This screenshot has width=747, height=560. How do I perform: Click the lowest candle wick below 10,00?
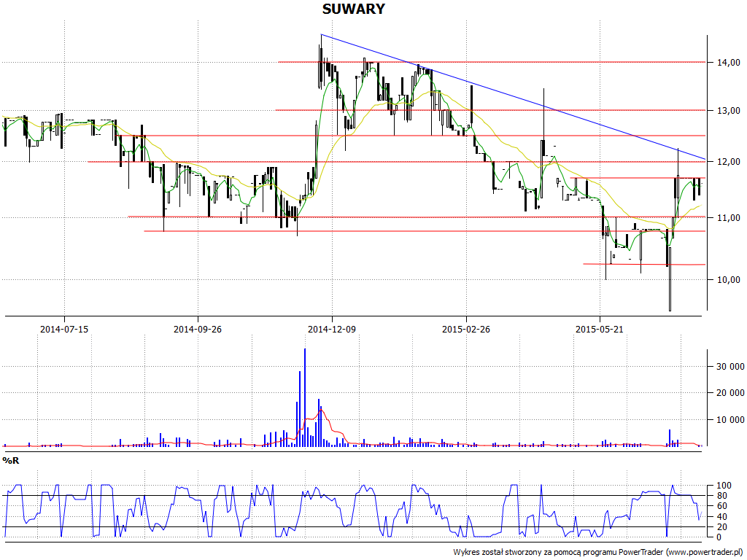(x=670, y=279)
